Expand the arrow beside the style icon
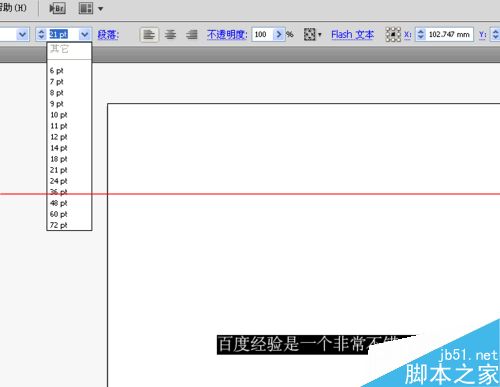 click(320, 34)
